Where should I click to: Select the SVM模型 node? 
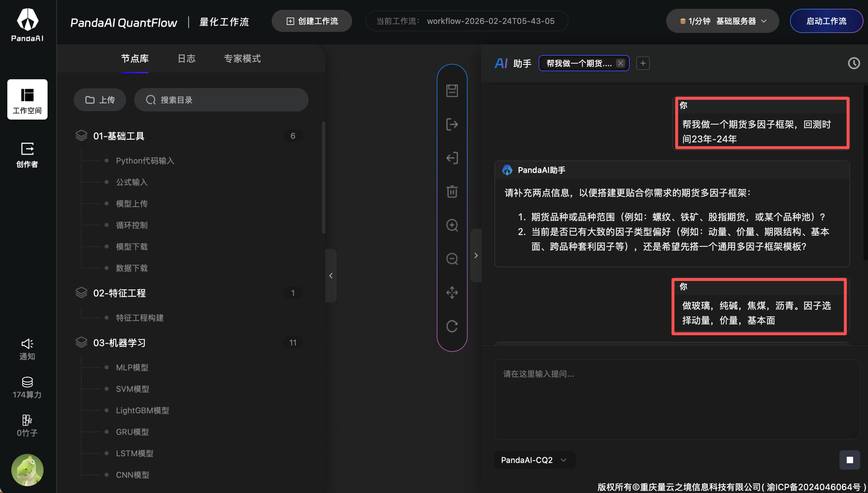(132, 389)
